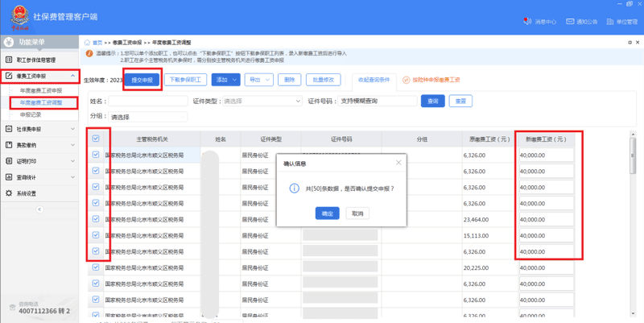Uncheck the row with 原缴费工资 23,464.00

tap(96, 219)
